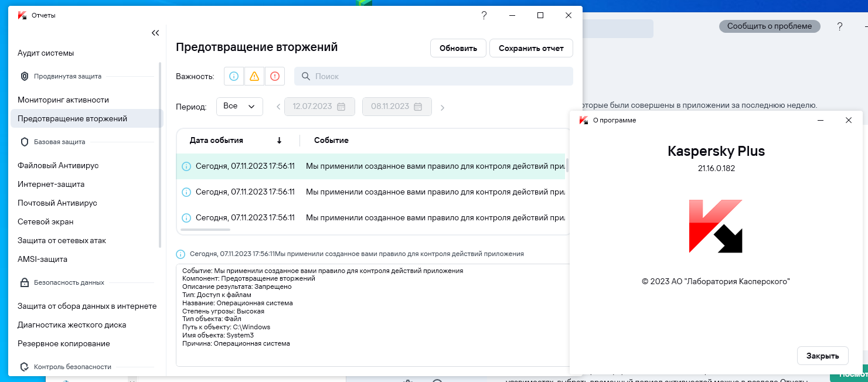868x382 pixels.
Task: Open calendar of the 12.07.2023 date field
Action: [x=342, y=107]
